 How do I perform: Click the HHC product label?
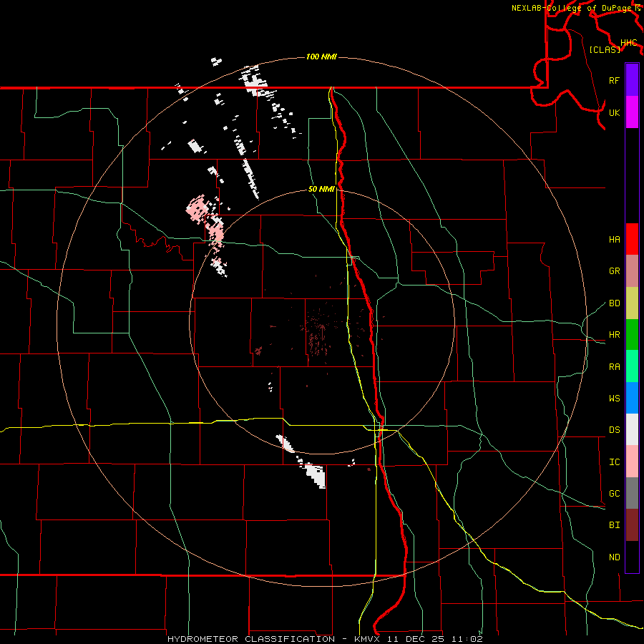[628, 43]
